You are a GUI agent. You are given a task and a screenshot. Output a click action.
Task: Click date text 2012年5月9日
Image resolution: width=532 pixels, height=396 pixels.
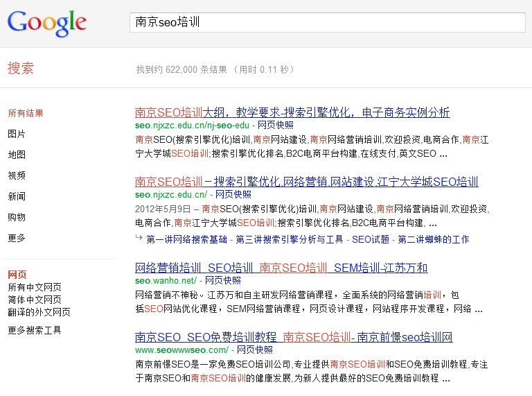tap(163, 209)
